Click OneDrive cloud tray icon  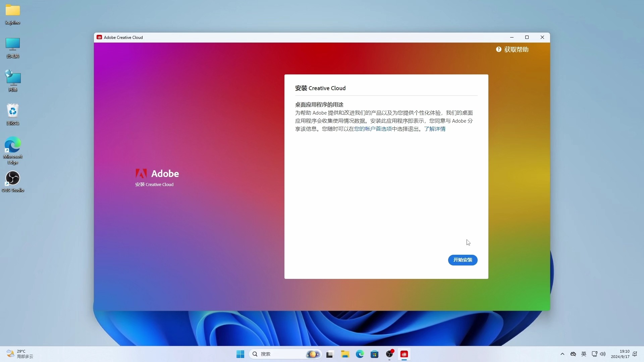(573, 354)
